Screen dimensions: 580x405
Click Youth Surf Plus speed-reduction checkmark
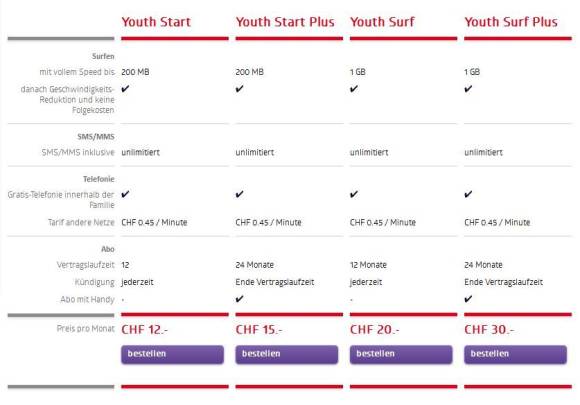[x=468, y=89]
